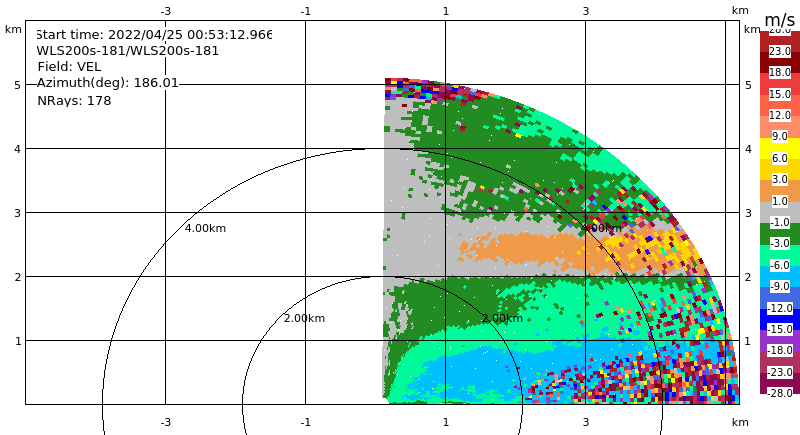The height and width of the screenshot is (435, 800).
Task: Click the -15.0 colorbar tick label
Action: [x=780, y=329]
